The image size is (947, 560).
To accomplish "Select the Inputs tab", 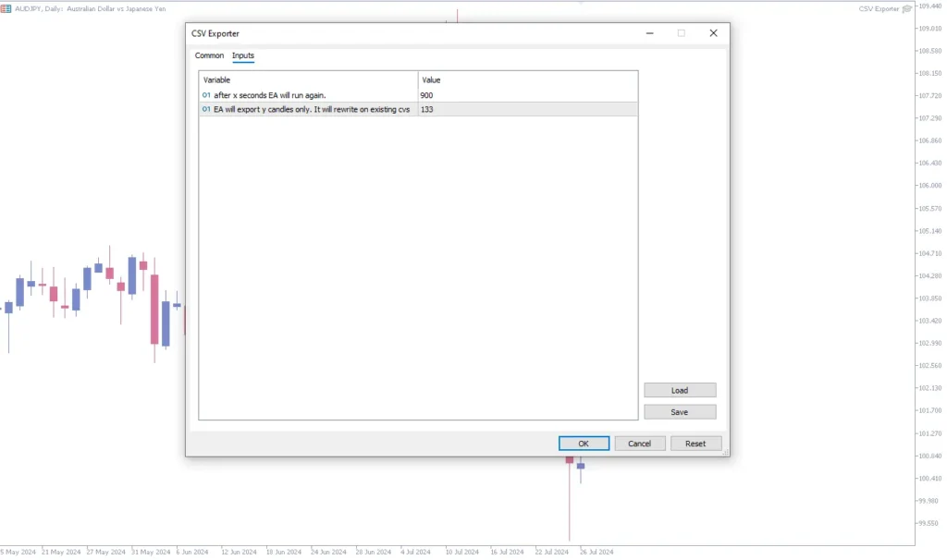I will coord(243,55).
